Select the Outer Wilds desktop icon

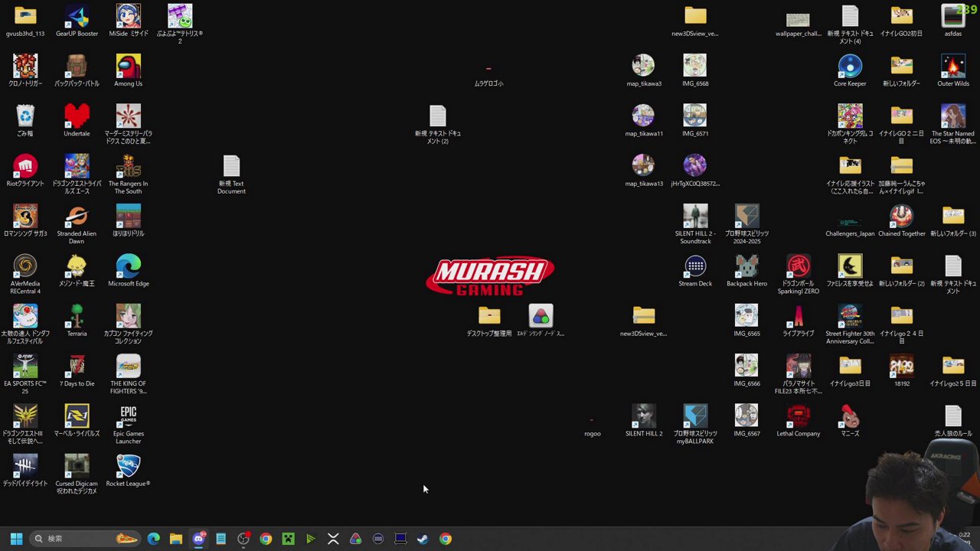(952, 67)
